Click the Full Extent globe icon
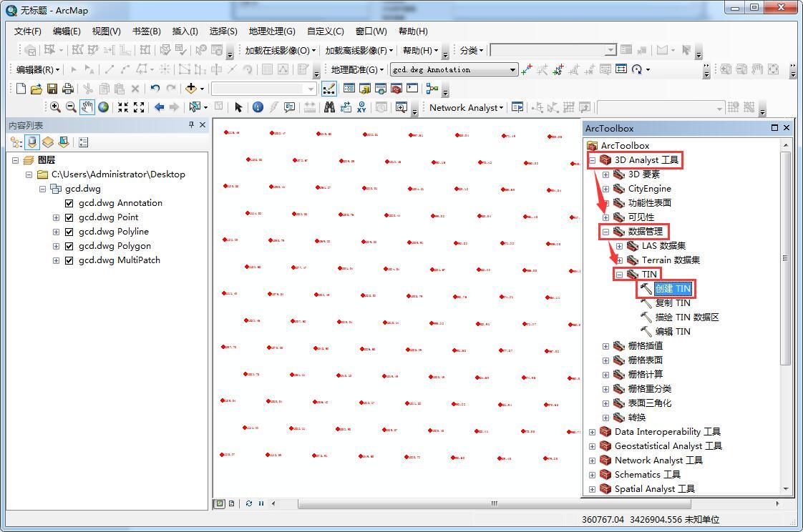 (x=103, y=107)
